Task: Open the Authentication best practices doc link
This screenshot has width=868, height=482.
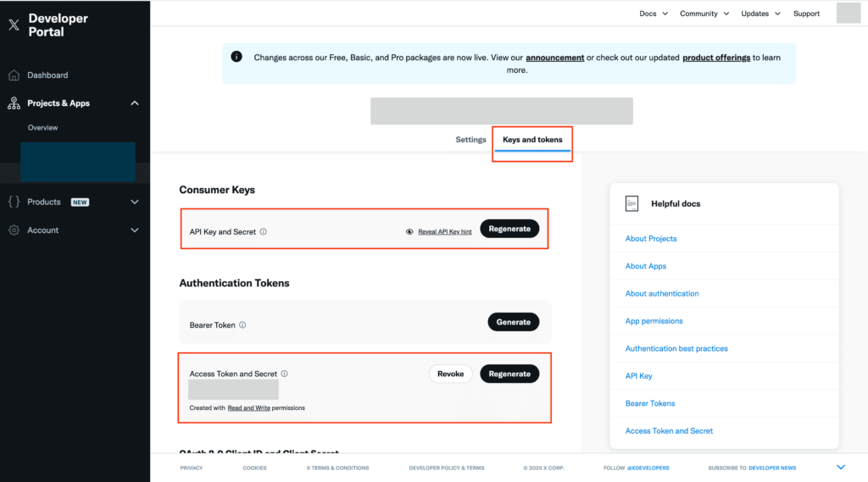Action: click(x=676, y=348)
